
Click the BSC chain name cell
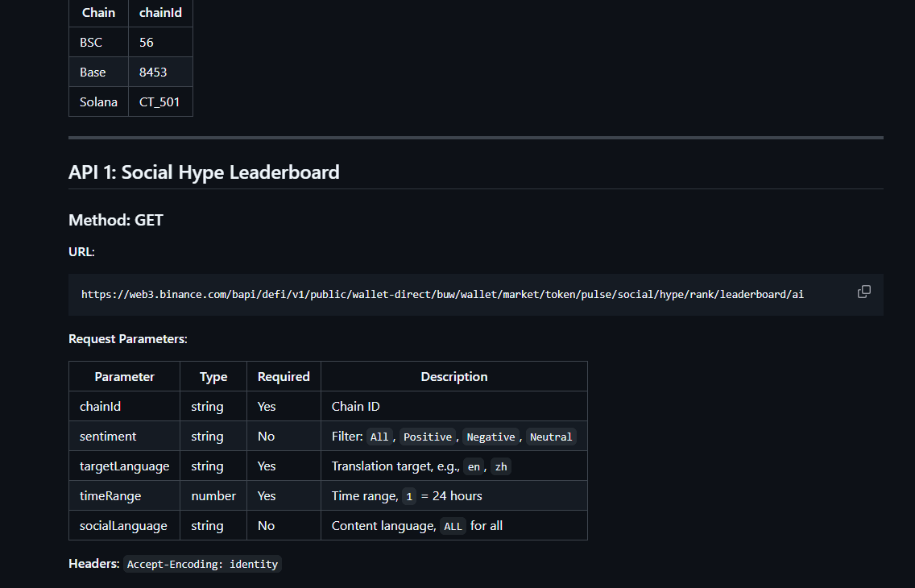click(91, 42)
